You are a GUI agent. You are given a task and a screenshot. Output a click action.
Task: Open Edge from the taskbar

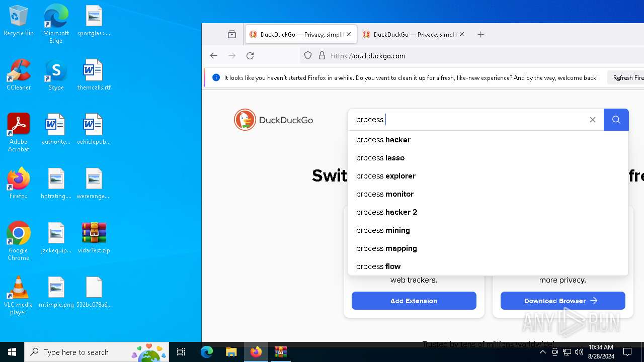pos(207,352)
